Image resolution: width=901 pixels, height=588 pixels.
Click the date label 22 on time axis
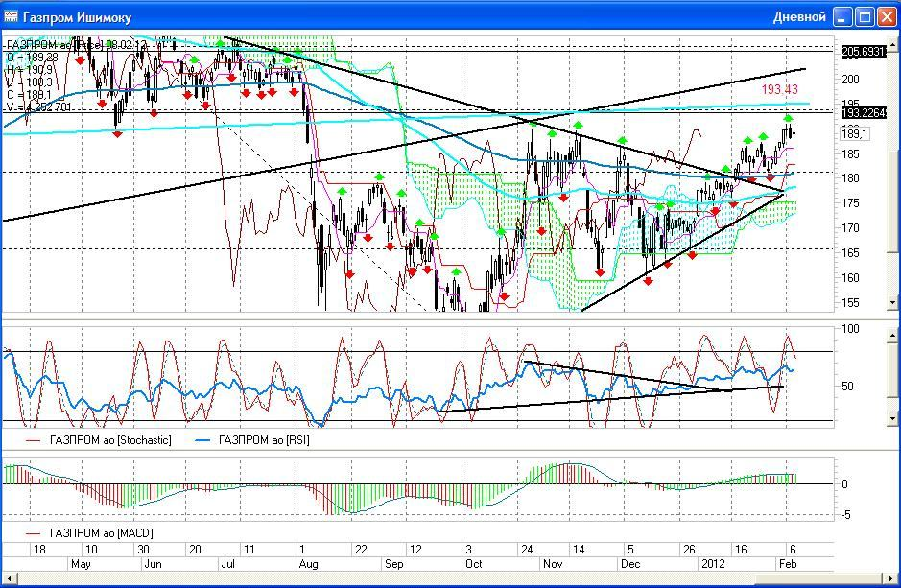[361, 550]
